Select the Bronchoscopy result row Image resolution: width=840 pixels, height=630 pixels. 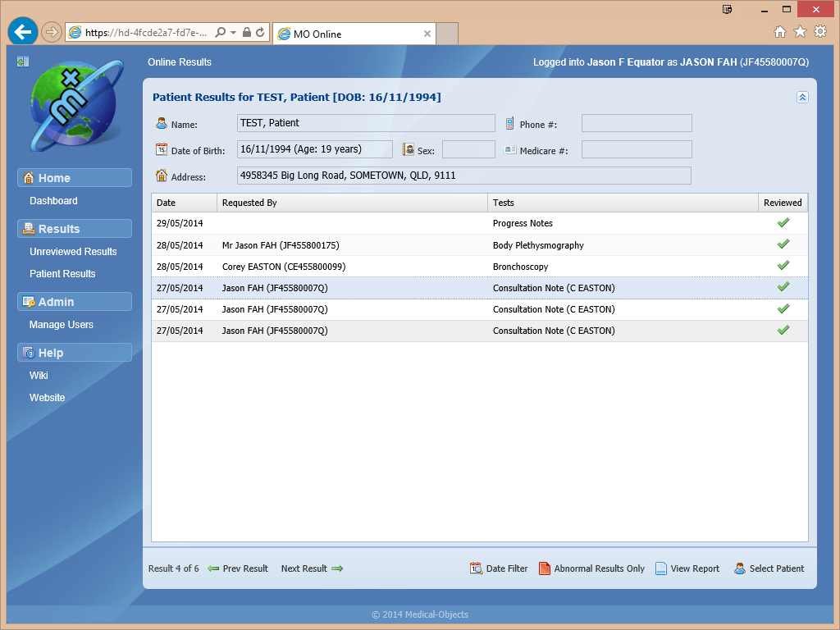479,267
